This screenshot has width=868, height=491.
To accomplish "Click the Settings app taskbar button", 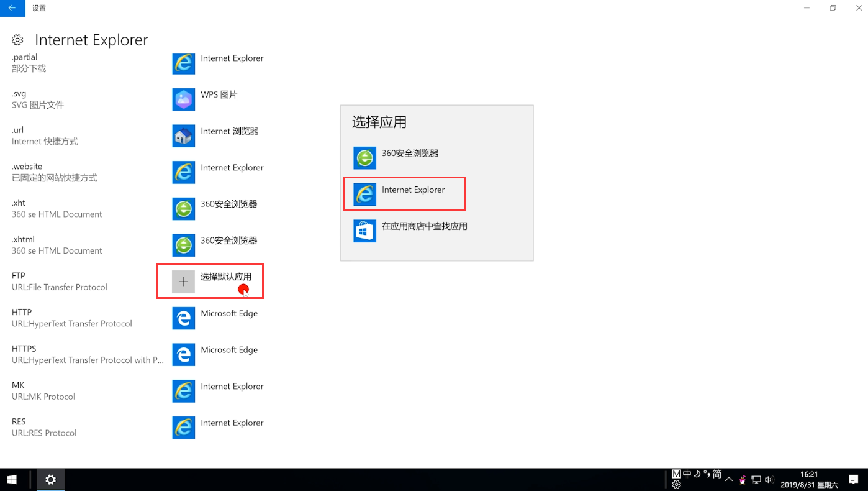I will (x=50, y=480).
